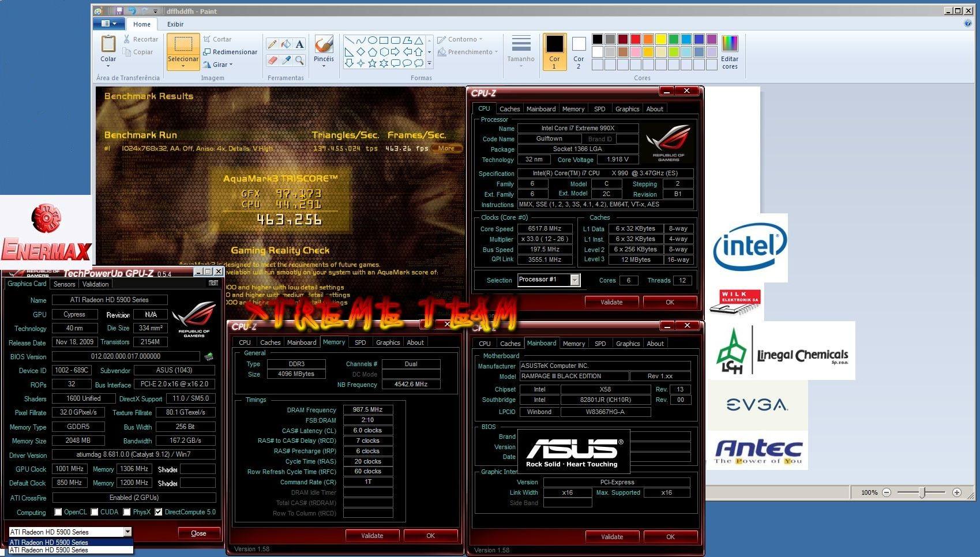Click the Save icon in Paint title bar

(119, 11)
